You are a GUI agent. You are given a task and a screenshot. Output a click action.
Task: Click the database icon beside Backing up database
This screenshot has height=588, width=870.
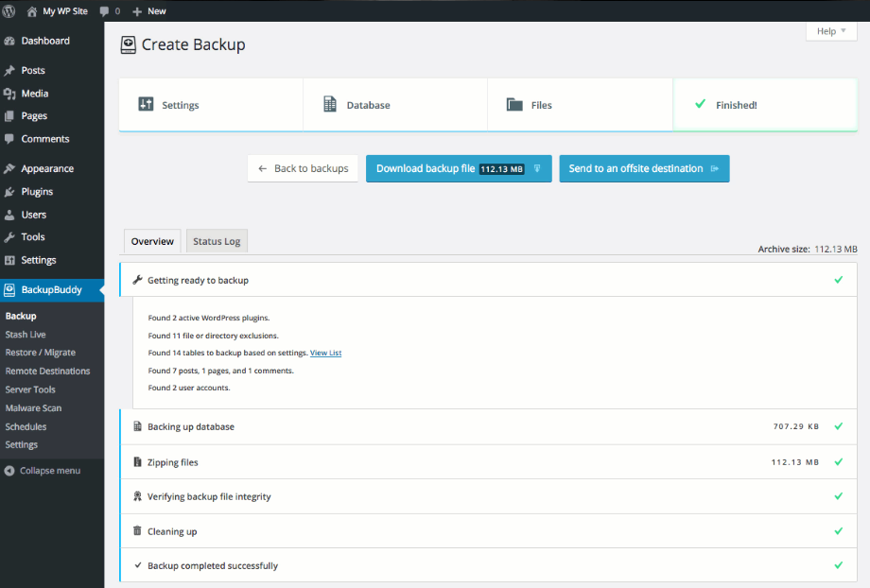tap(138, 426)
